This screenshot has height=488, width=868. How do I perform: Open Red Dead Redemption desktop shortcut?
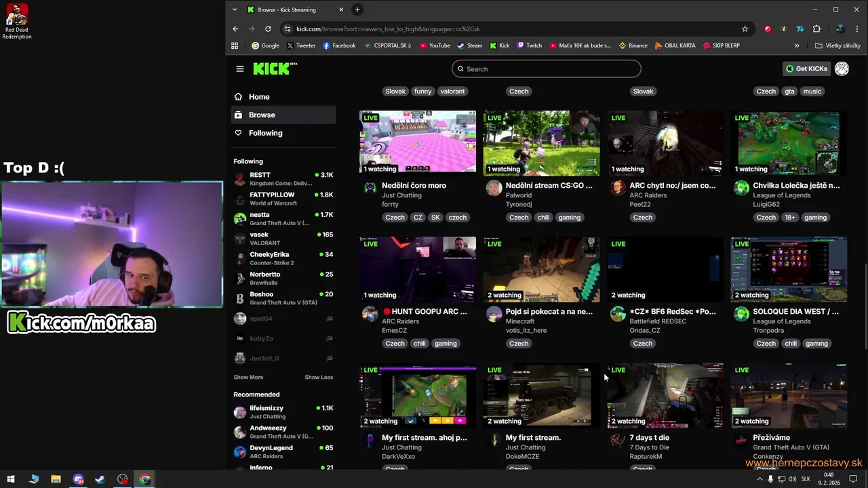17,21
